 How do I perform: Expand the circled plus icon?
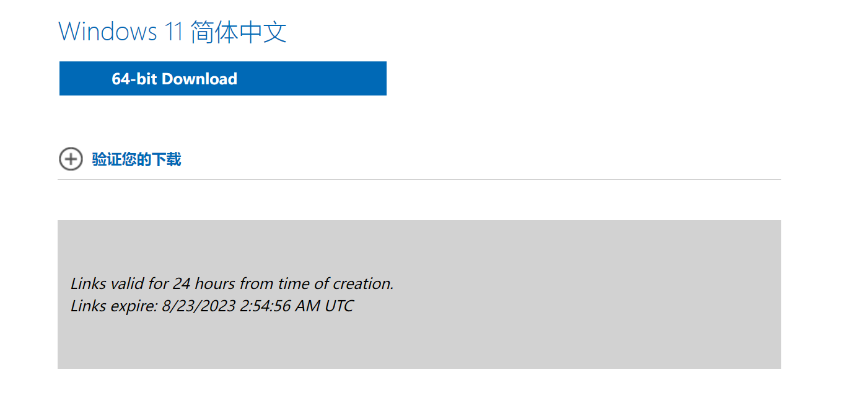pyautogui.click(x=71, y=159)
